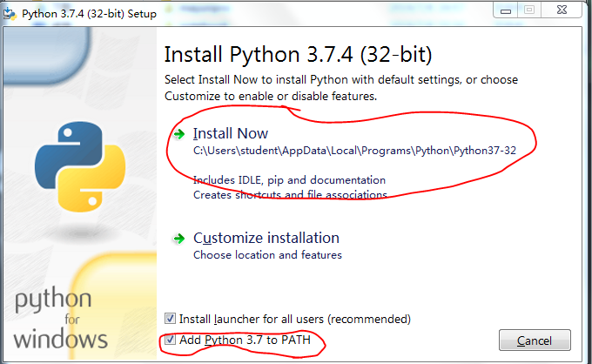Screen dimensions: 592x364
Task: Click the setup icon in title bar
Action: tap(10, 14)
